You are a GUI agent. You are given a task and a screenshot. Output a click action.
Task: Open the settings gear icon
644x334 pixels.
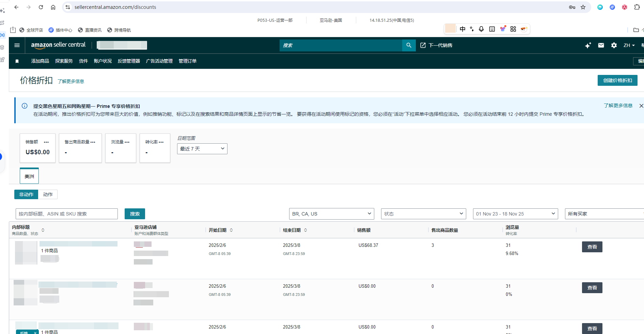coord(614,45)
